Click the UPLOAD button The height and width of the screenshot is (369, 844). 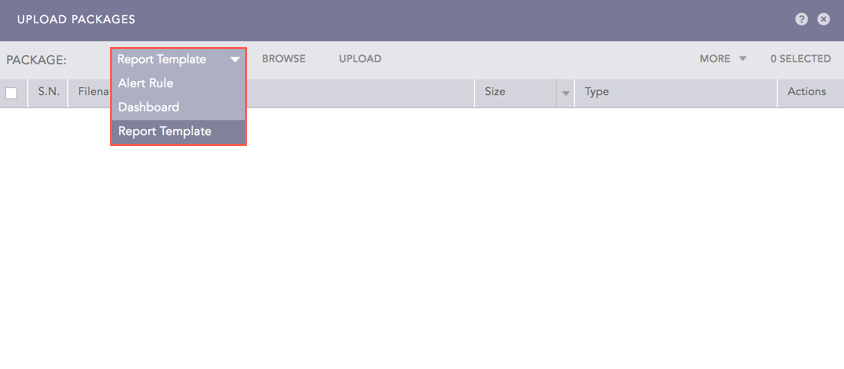(x=360, y=59)
